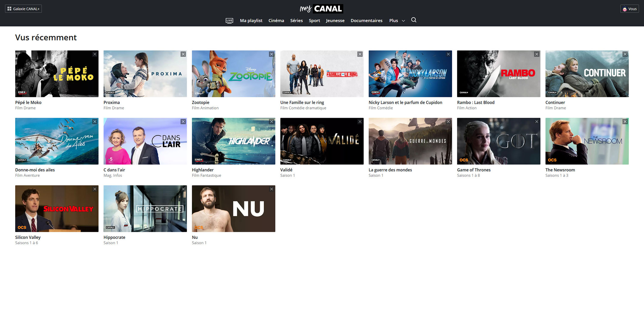The width and height of the screenshot is (644, 322).
Task: Open Nicky Larson et le parfum de Cupidon link
Action: click(x=405, y=102)
